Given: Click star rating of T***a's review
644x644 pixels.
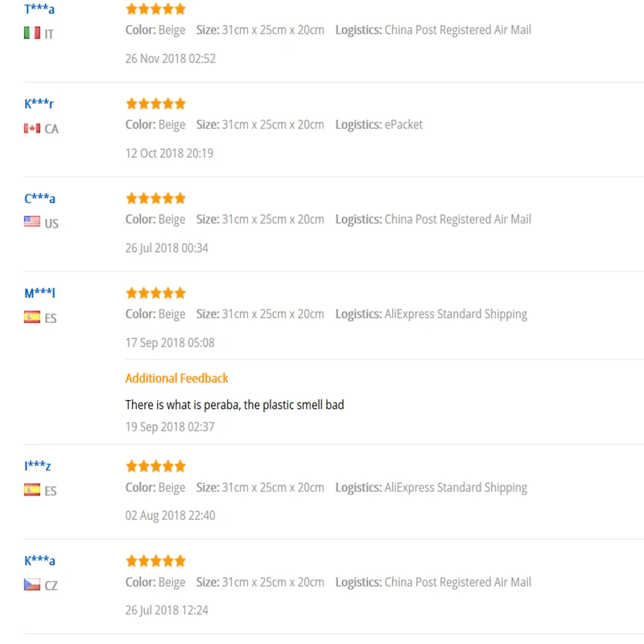Looking at the screenshot, I should 155,9.
